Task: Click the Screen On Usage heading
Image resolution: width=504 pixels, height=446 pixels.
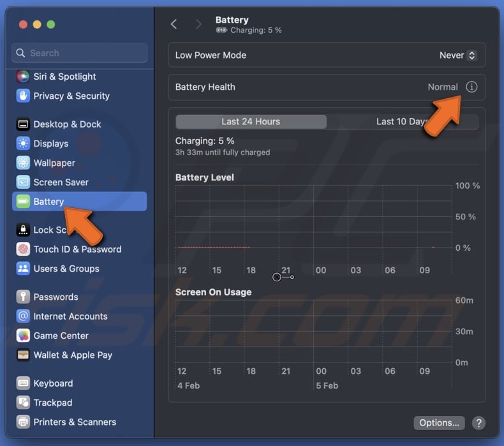Action: click(x=214, y=292)
